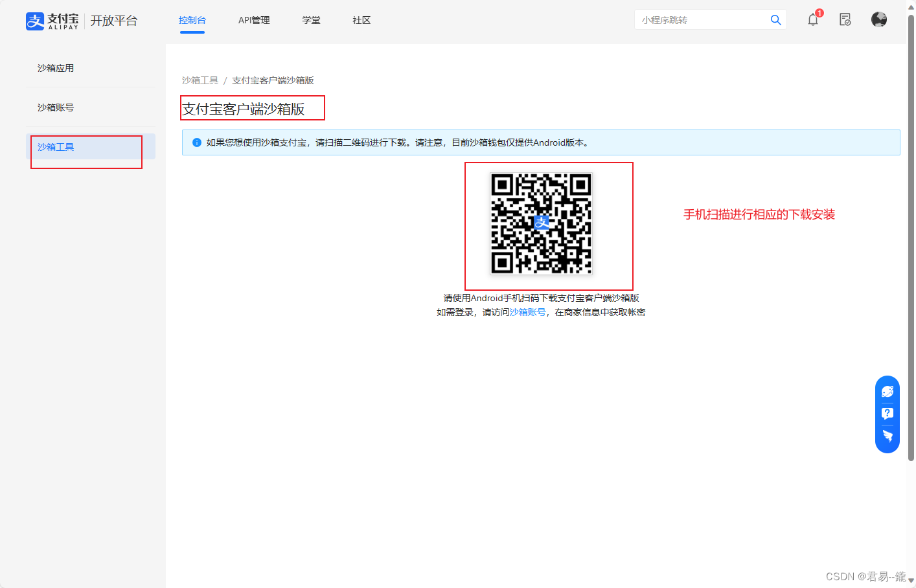Click the sandbox QR code image

point(542,223)
